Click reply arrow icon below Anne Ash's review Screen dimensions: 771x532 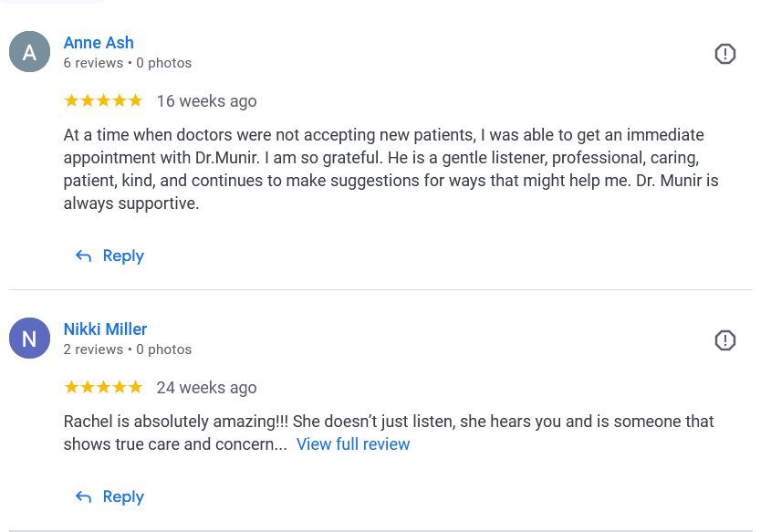(83, 256)
